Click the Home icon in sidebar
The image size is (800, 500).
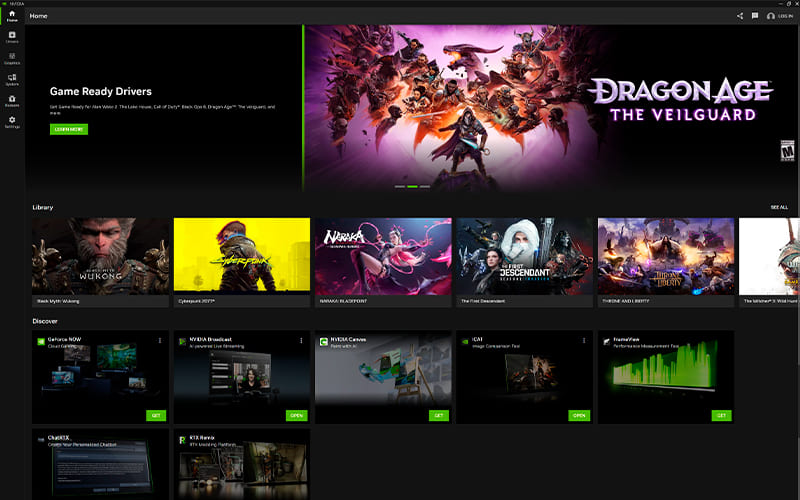12,15
